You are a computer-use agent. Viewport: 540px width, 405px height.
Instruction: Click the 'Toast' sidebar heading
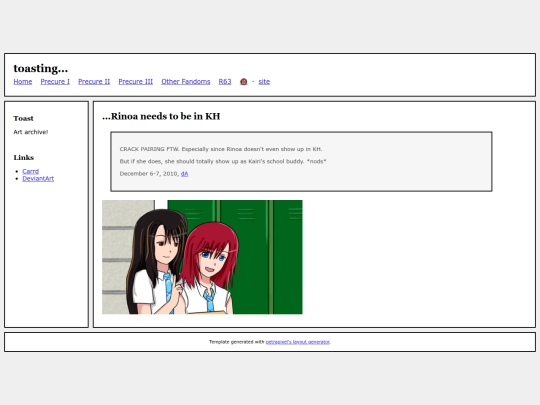click(x=23, y=118)
